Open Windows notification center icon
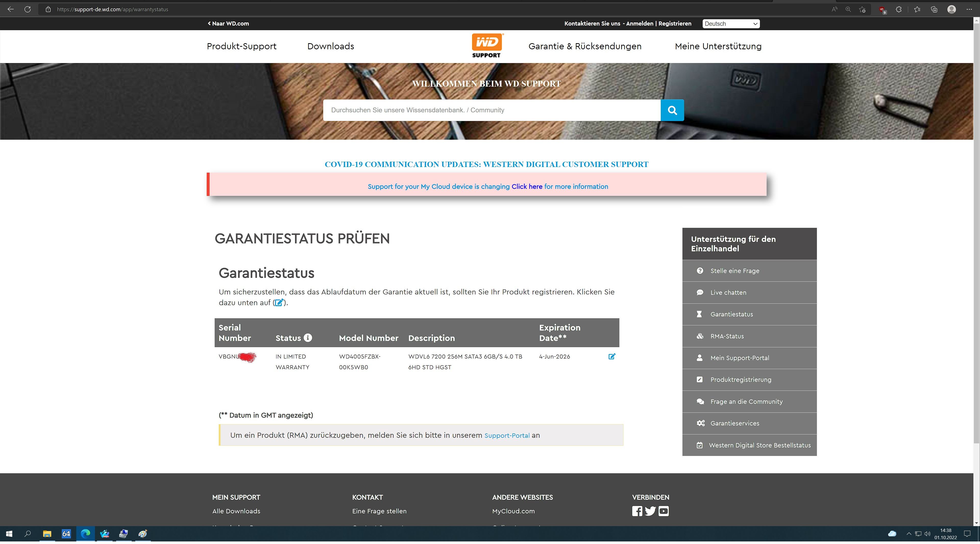 pyautogui.click(x=967, y=534)
